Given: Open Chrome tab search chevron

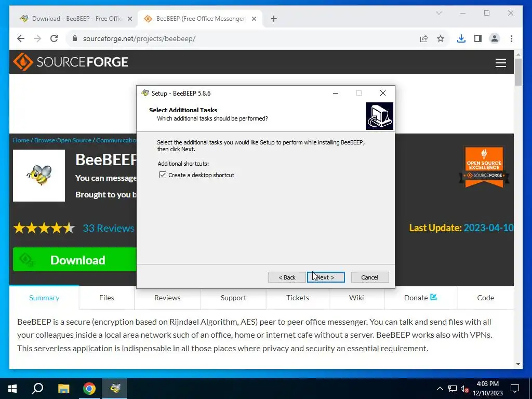Looking at the screenshot, I should (438, 13).
